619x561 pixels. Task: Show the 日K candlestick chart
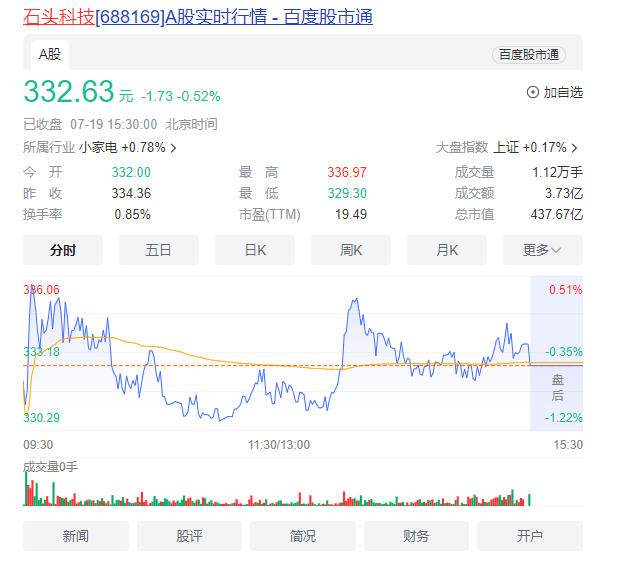click(255, 250)
